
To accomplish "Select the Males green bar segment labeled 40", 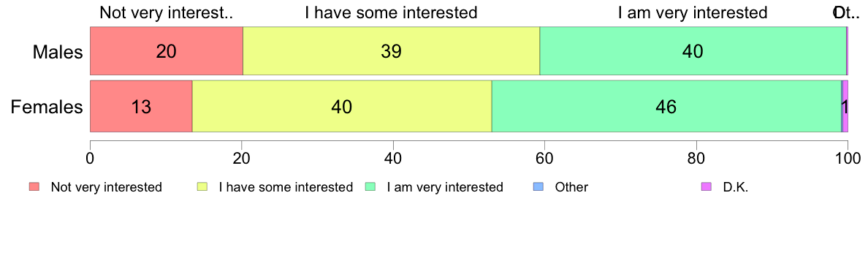I will (693, 51).
